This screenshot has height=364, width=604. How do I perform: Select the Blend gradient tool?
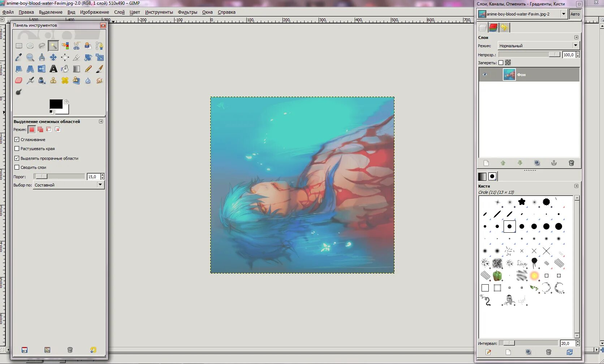[77, 69]
